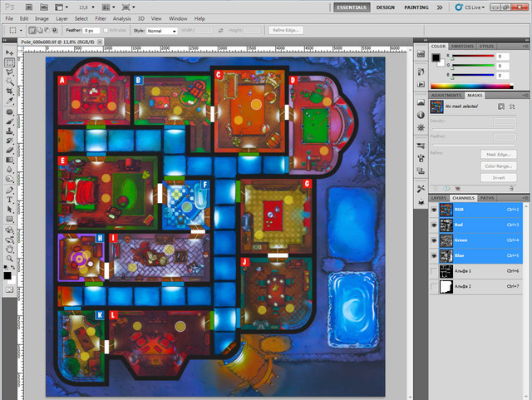
Task: Select the Rectangular Marquee tool in toolbox
Action: point(9,62)
